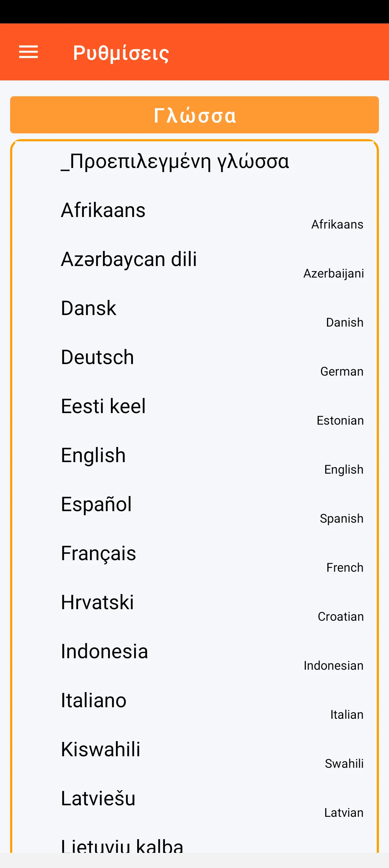This screenshot has width=389, height=868.
Task: Select Azərbaycan dili language
Action: click(x=129, y=259)
